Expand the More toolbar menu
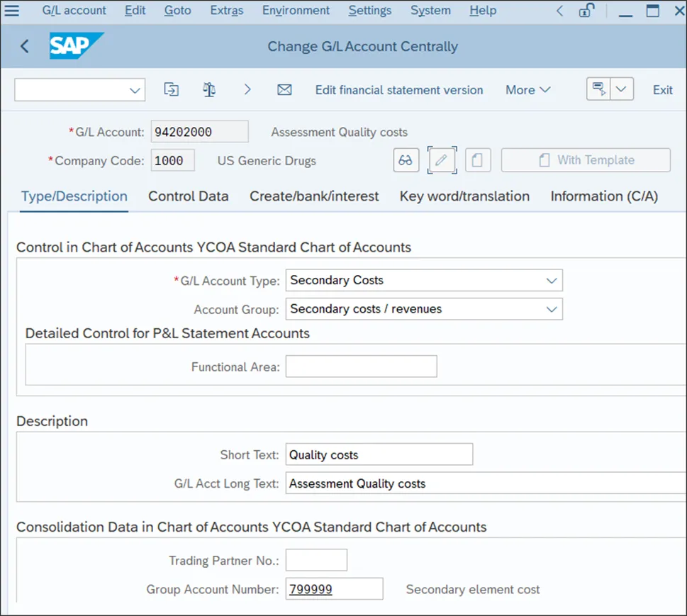The width and height of the screenshot is (687, 616). click(527, 90)
